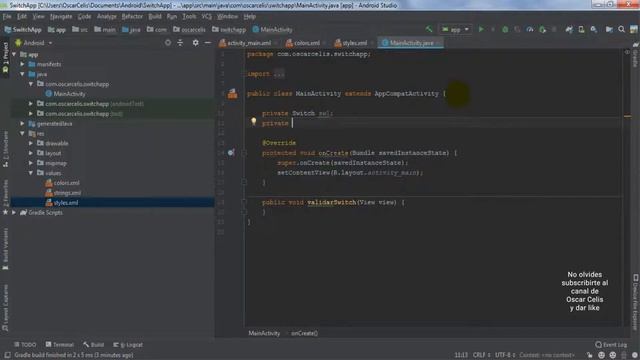Open the Terminal tool window
Image resolution: width=640 pixels, height=360 pixels.
click(x=60, y=345)
